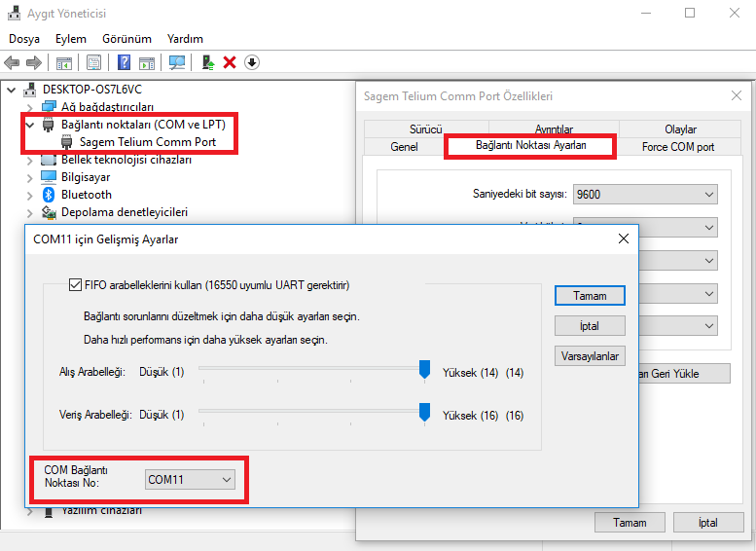Switch to the Force COM port tab
Image resolution: width=756 pixels, height=551 pixels.
click(677, 147)
